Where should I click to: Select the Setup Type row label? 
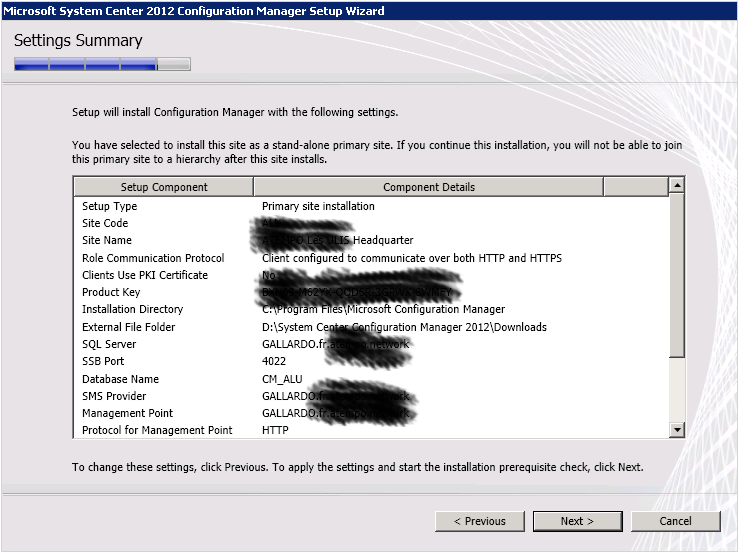(x=109, y=206)
